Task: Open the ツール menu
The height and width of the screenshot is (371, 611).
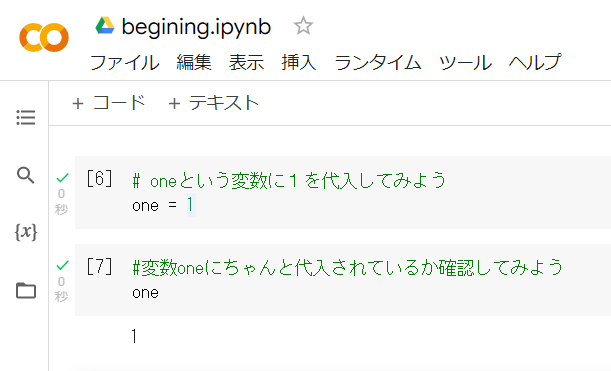Action: [465, 62]
